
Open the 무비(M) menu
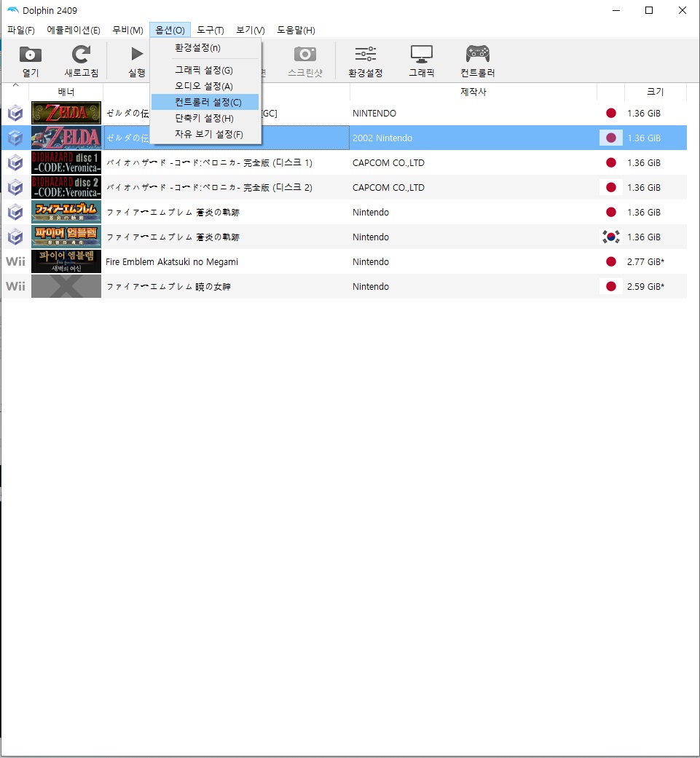pos(127,30)
